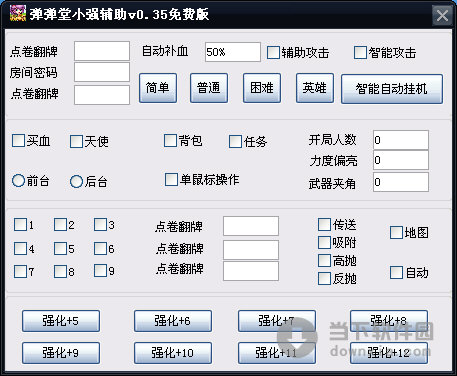This screenshot has height=376, width=457.
Task: Click the 强化+9 button
Action: pyautogui.click(x=61, y=353)
